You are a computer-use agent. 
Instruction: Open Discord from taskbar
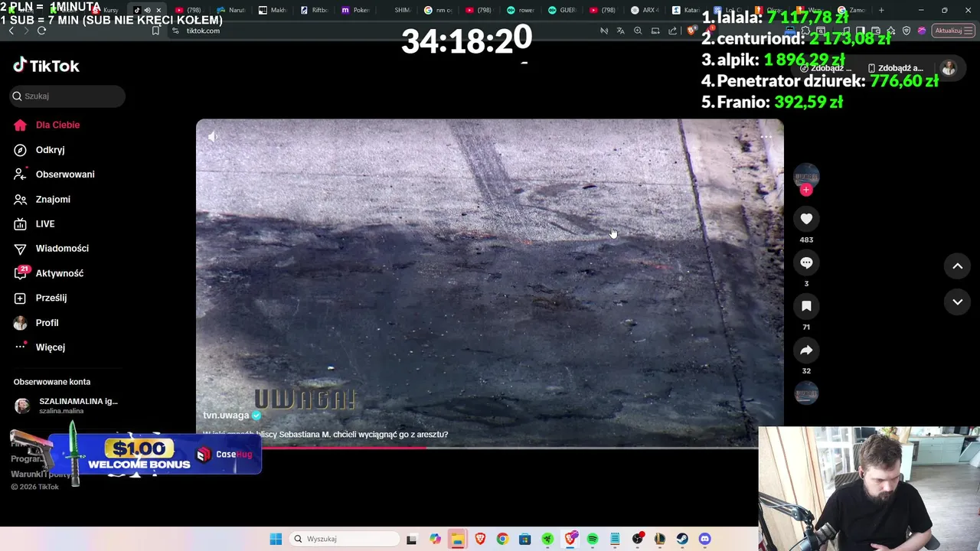705,539
